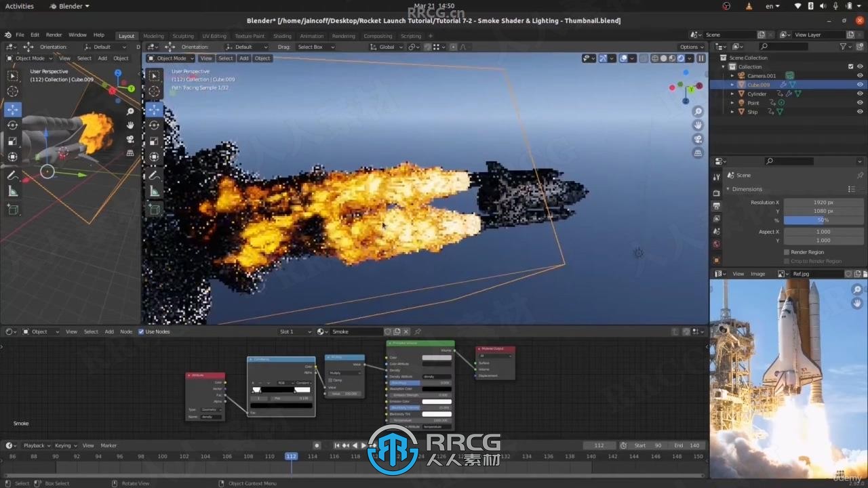Click the Select Box tool in the left viewport
The height and width of the screenshot is (488, 868).
13,75
